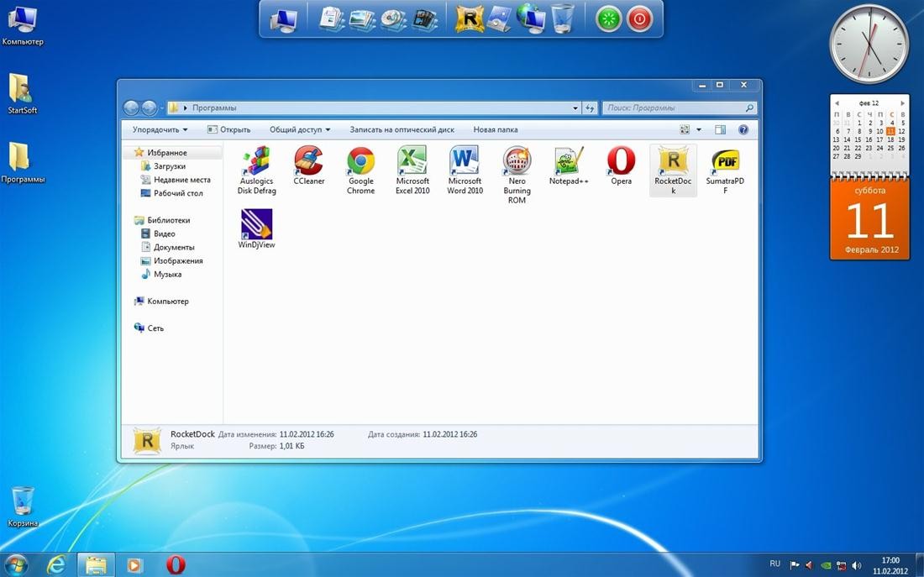Click the Network globe icon in RocketDock
Image resolution: width=924 pixels, height=577 pixels.
531,18
